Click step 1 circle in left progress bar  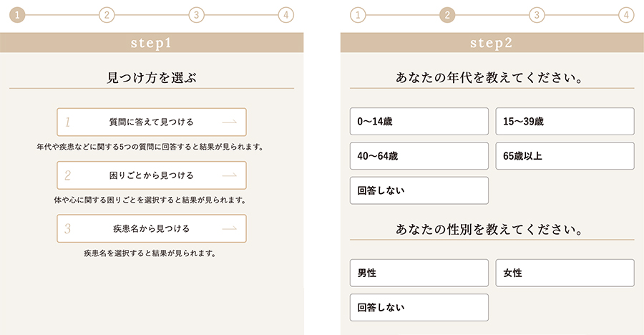tap(17, 15)
